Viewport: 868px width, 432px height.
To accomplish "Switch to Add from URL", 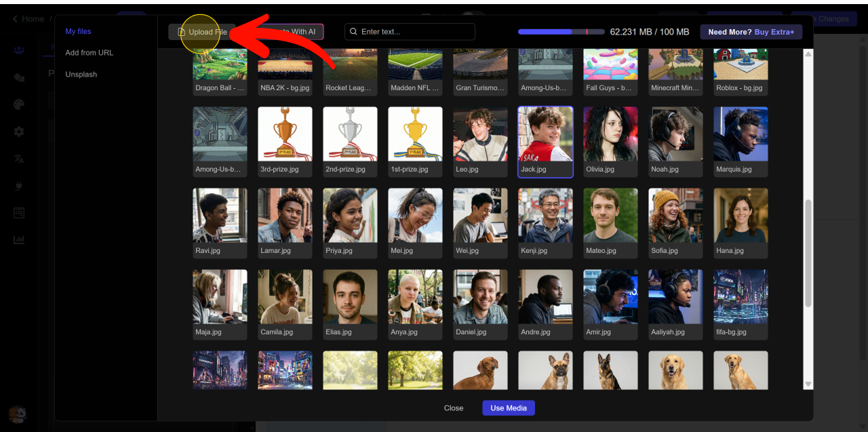I will click(x=89, y=53).
